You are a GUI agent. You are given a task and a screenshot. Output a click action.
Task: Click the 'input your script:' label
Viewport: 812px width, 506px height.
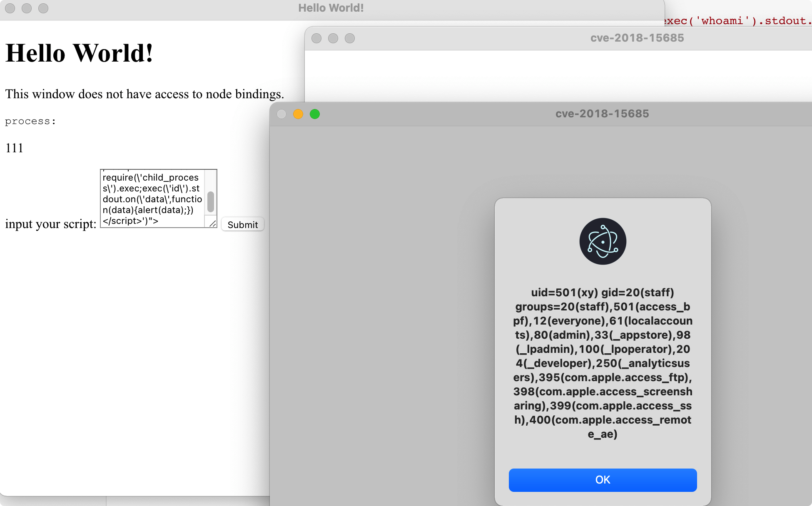tap(50, 224)
